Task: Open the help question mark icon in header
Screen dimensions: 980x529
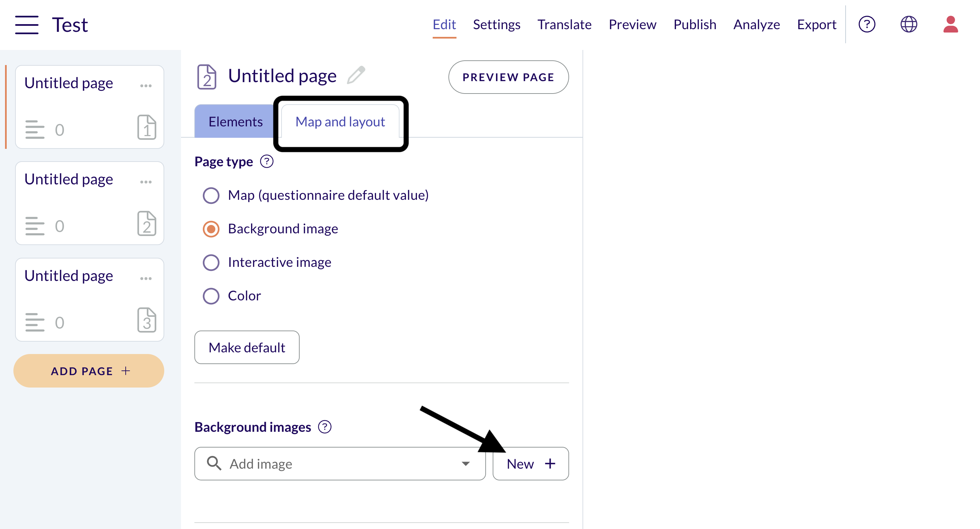Action: click(x=867, y=24)
